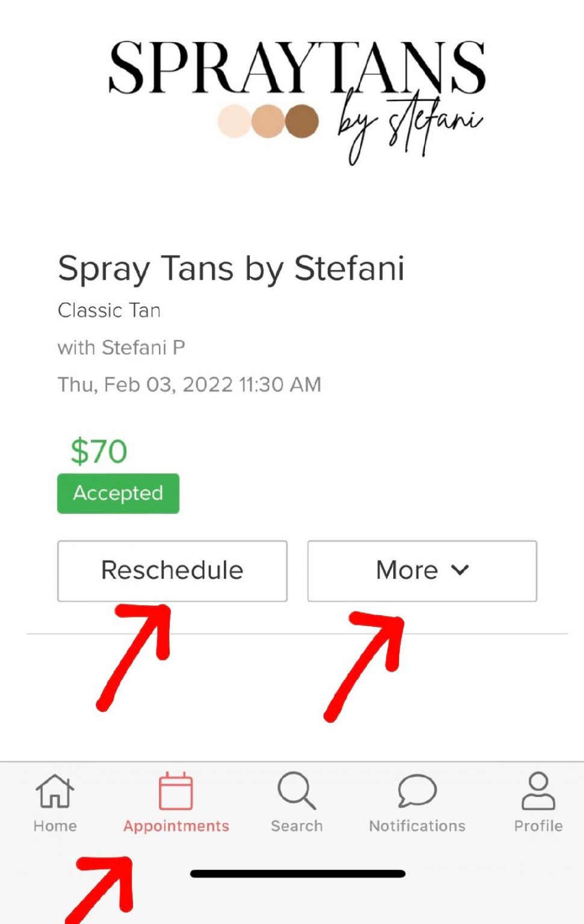
Task: Click the Reschedule button
Action: tap(172, 570)
